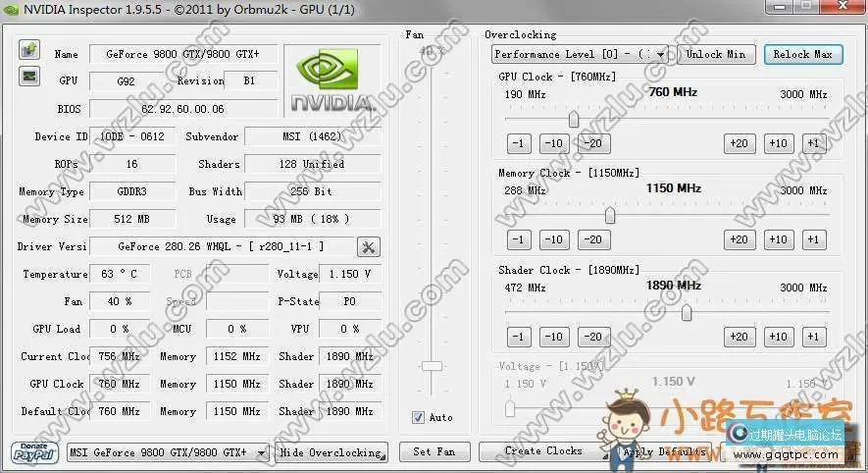This screenshot has height=473, width=868.
Task: Increase Shader Clock by 1 MHz
Action: 813,337
